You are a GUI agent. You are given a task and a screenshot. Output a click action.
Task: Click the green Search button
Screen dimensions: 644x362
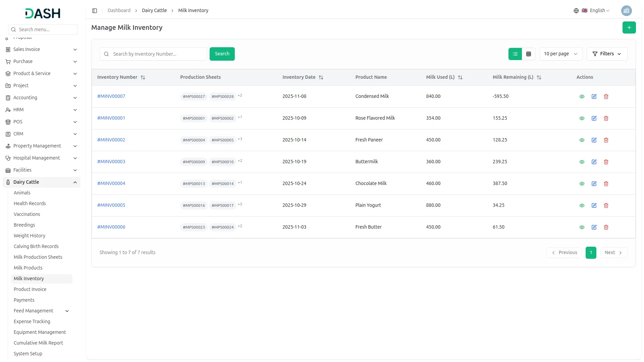tap(222, 54)
